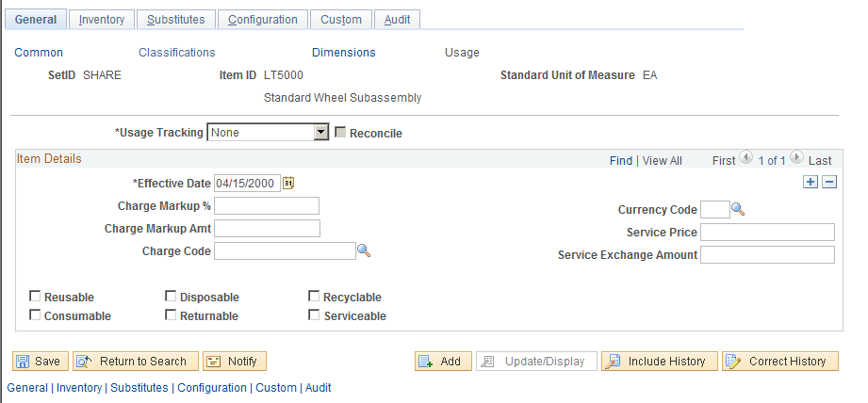Click the Usage sub-page label

point(462,53)
